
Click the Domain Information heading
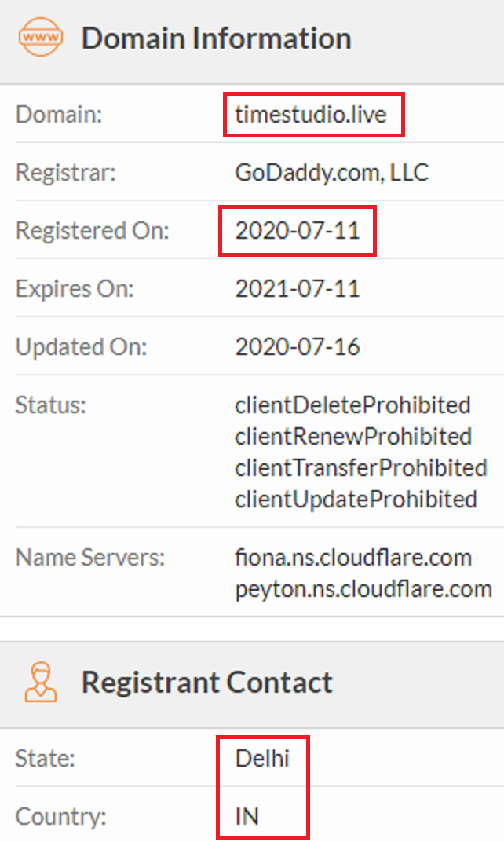[216, 38]
